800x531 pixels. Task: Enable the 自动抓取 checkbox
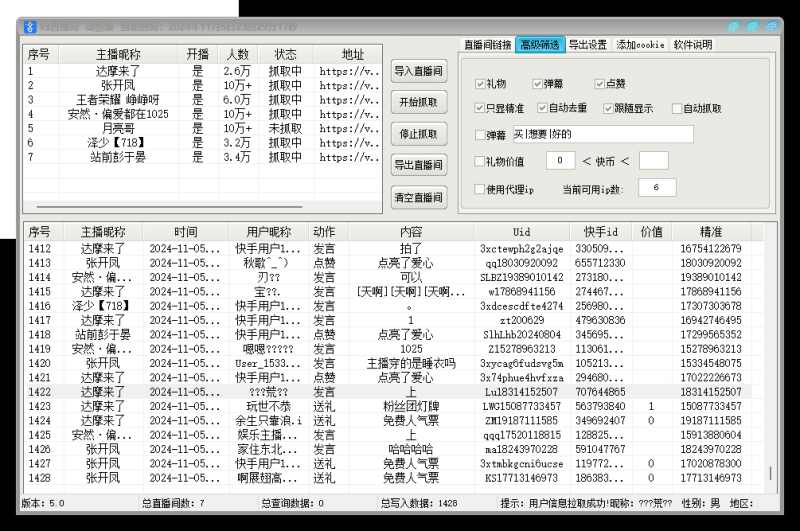coord(677,108)
